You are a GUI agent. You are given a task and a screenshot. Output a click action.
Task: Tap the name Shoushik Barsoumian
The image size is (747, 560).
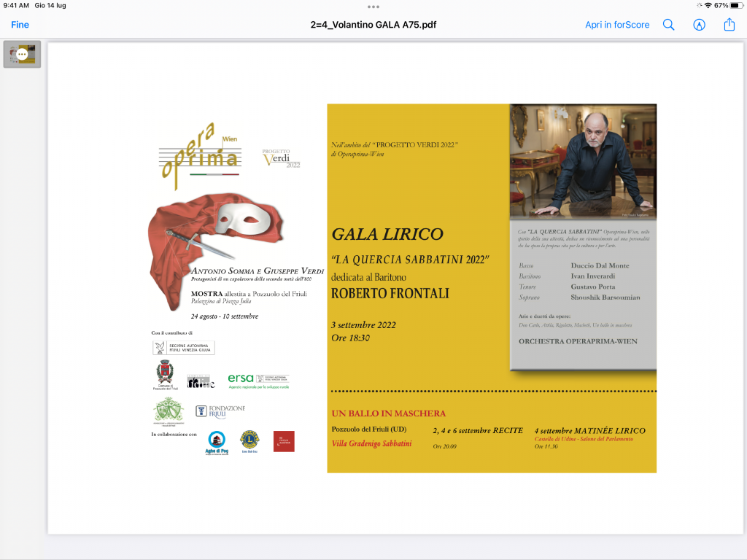point(605,297)
